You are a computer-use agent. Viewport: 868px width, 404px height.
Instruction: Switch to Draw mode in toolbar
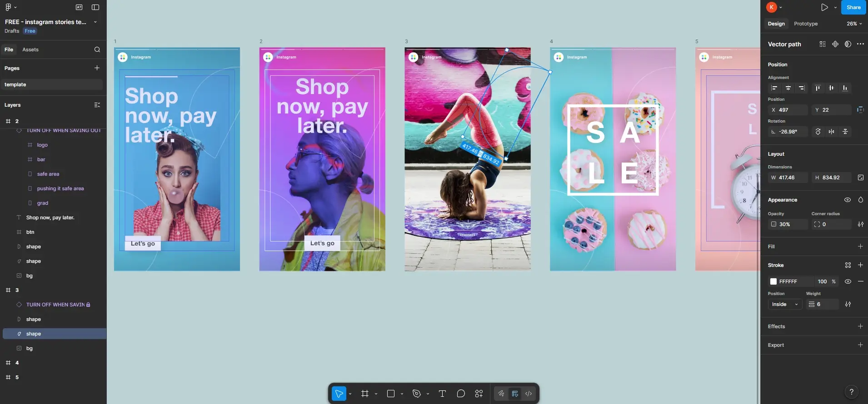click(501, 394)
